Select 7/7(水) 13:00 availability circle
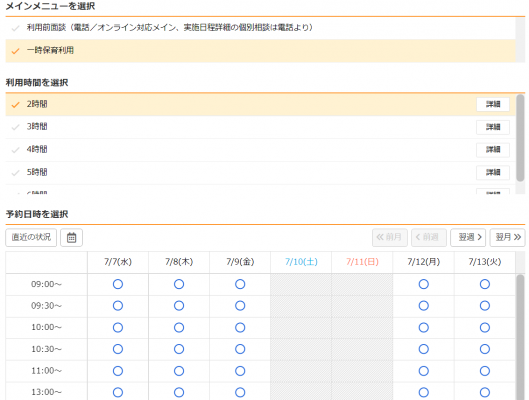The width and height of the screenshot is (529, 400). click(118, 392)
